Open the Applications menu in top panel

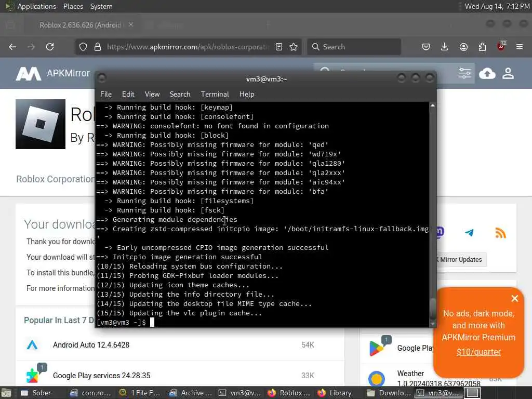pos(37,6)
